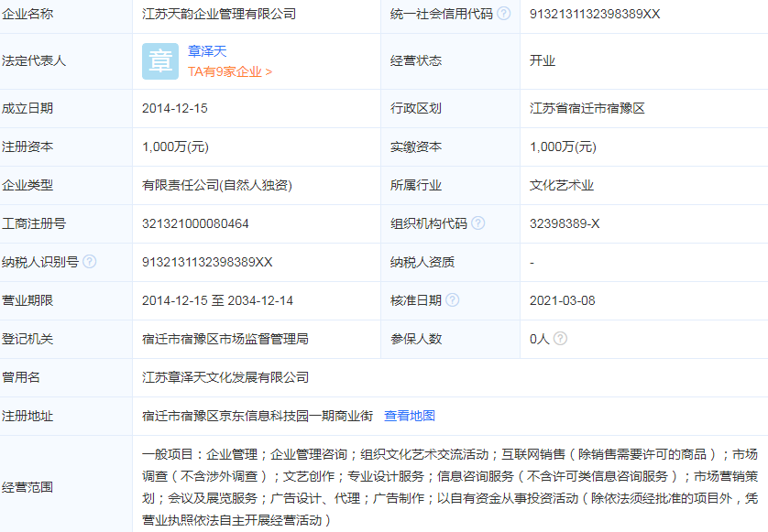
Task: Open TA有9家企业 link
Action: [230, 72]
